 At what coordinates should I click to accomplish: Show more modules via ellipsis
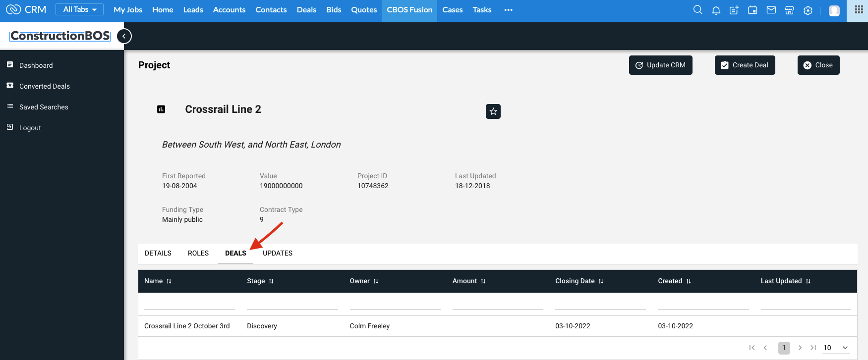point(508,10)
